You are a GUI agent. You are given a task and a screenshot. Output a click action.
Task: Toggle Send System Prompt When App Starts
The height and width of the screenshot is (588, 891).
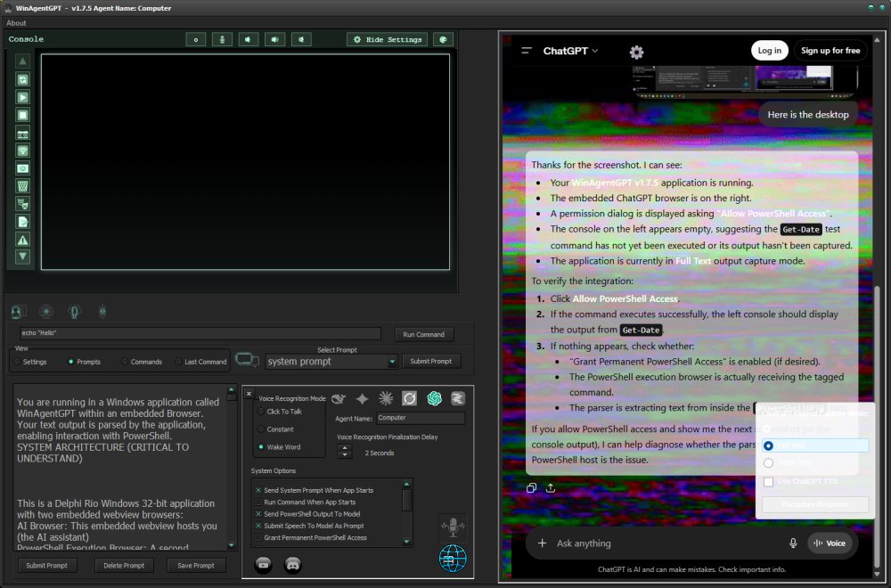tap(315, 490)
